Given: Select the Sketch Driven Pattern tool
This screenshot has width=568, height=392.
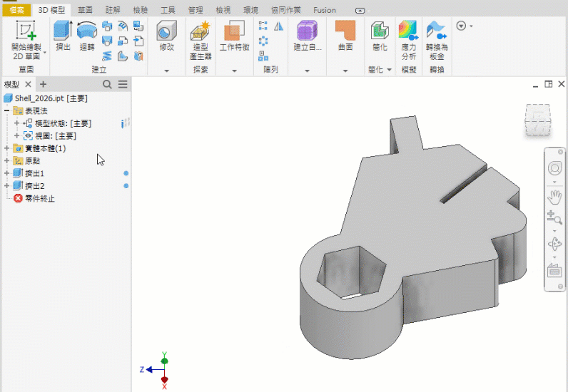Looking at the screenshot, I should 263,56.
